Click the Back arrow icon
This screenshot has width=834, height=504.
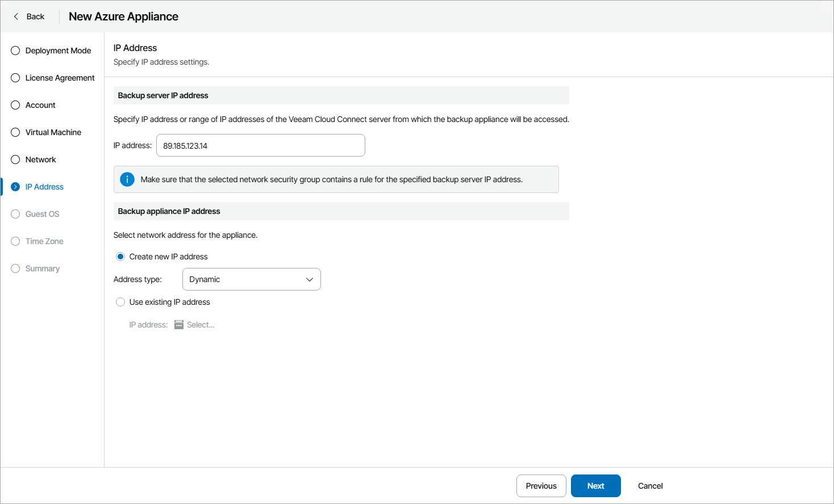tap(16, 16)
